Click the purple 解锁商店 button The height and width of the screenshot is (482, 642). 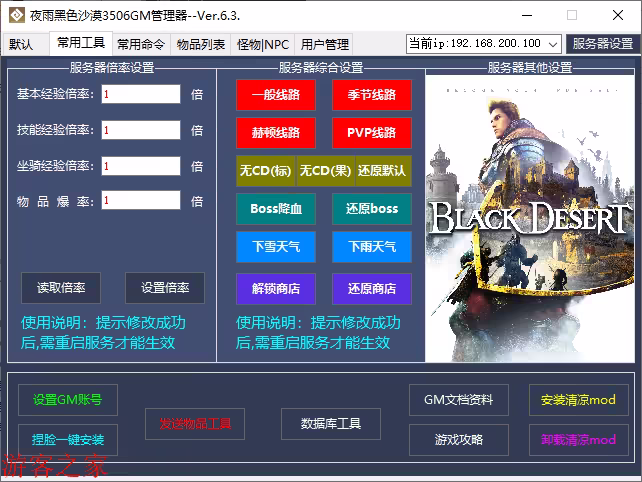(x=275, y=289)
